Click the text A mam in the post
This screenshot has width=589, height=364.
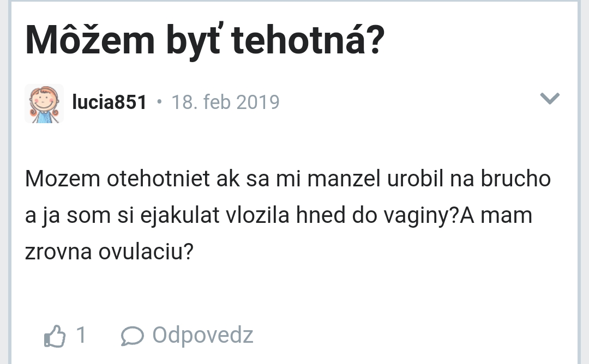click(x=496, y=216)
